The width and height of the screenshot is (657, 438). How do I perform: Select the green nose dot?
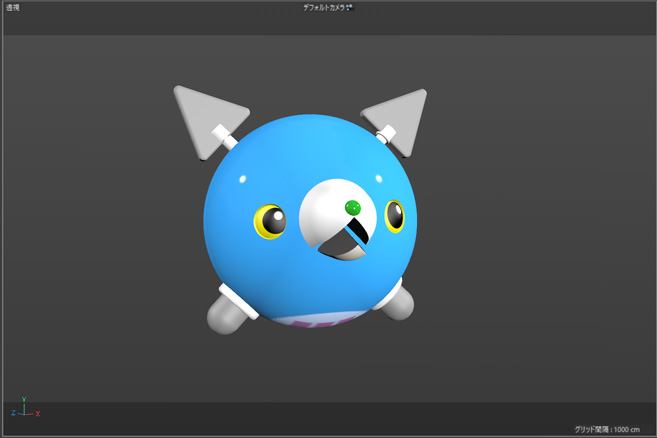coord(352,208)
